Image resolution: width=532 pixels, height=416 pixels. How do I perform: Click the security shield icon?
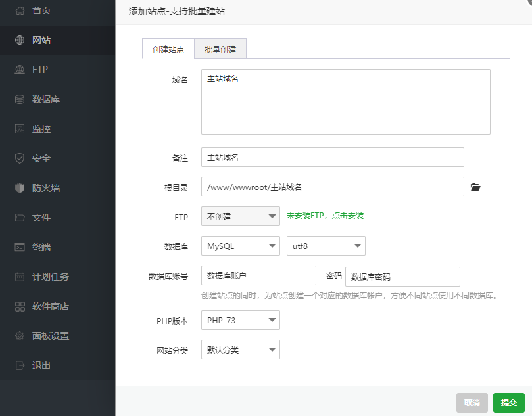click(x=20, y=158)
